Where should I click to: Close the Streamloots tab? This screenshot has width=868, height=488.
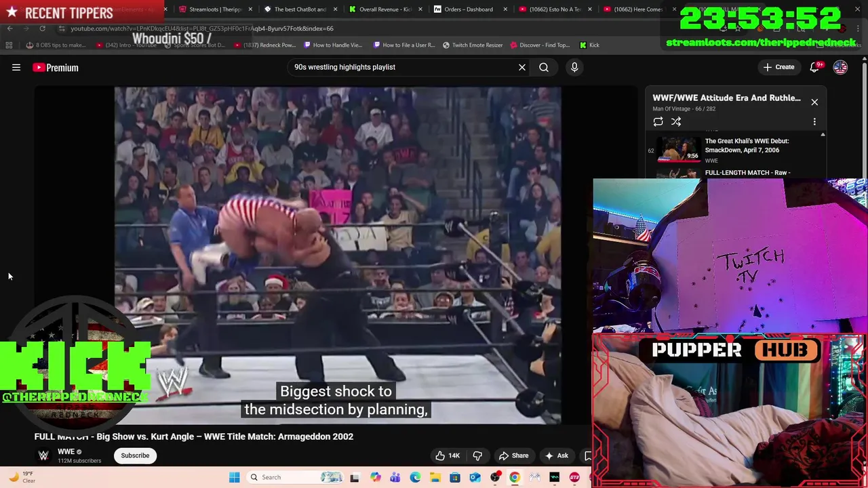click(250, 9)
